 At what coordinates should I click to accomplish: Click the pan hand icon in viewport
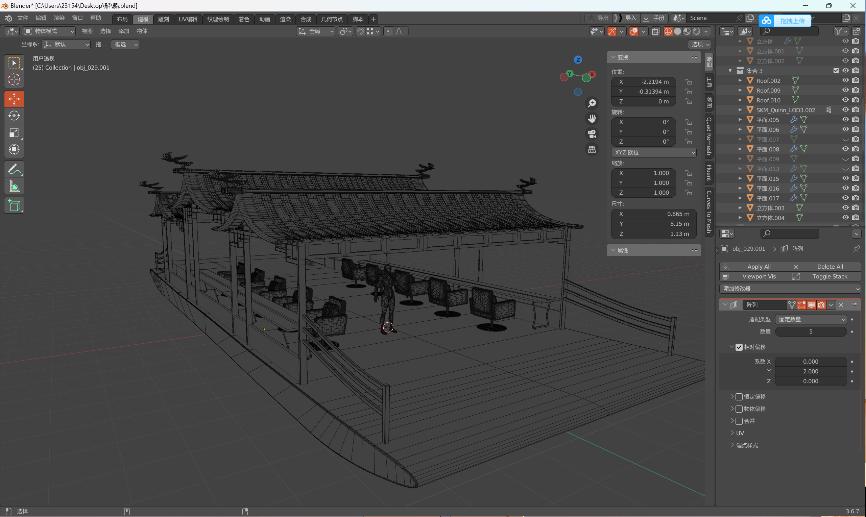(592, 119)
